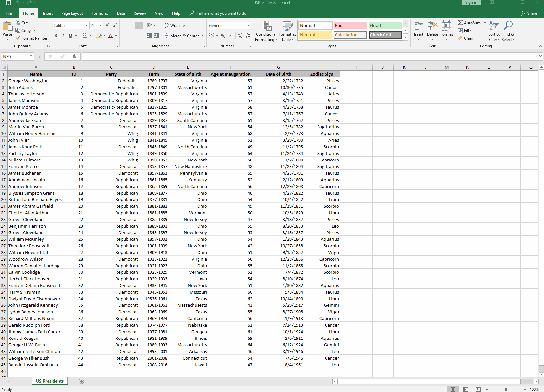Viewport: 544px width, 392px height.
Task: Switch to the Insert tab
Action: [x=48, y=13]
